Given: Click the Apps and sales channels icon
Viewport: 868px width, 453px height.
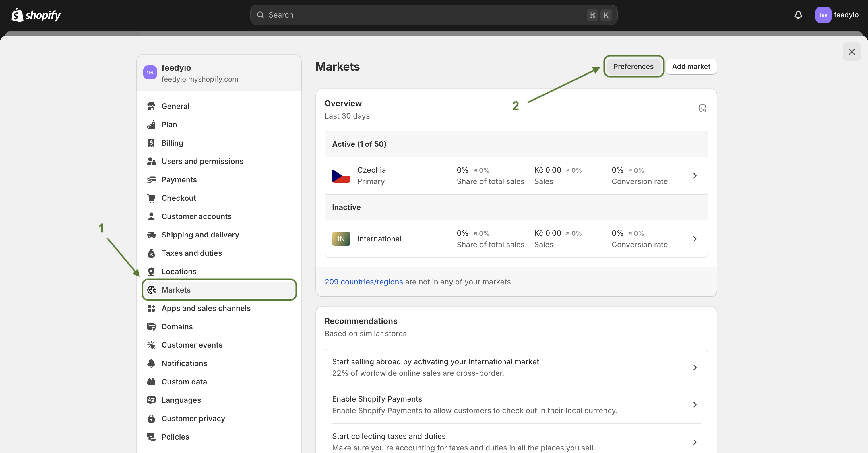Looking at the screenshot, I should pos(151,308).
